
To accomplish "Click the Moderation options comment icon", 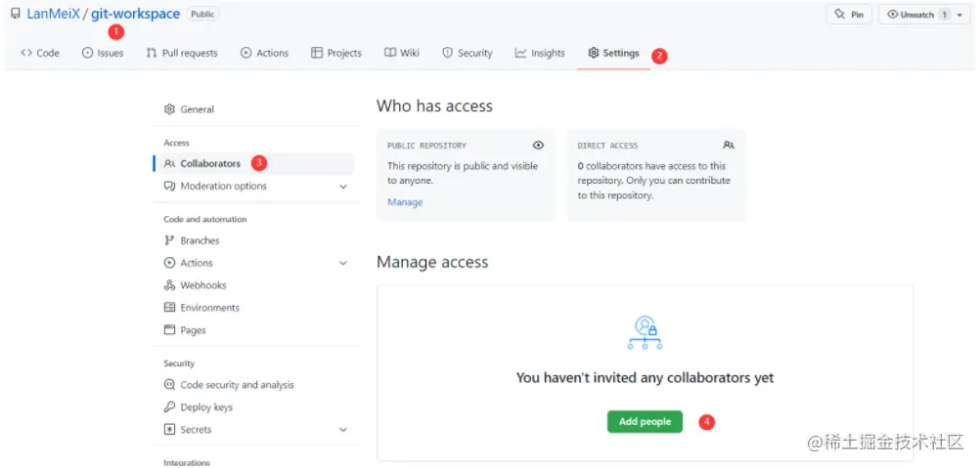I will [169, 186].
